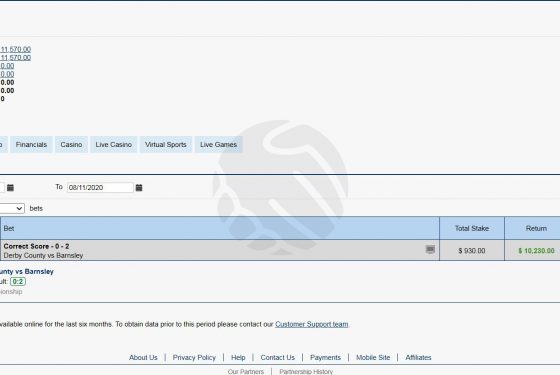Screen dimensions: 560x375
Task: Open the Affiliates footer link
Action: [418, 358]
